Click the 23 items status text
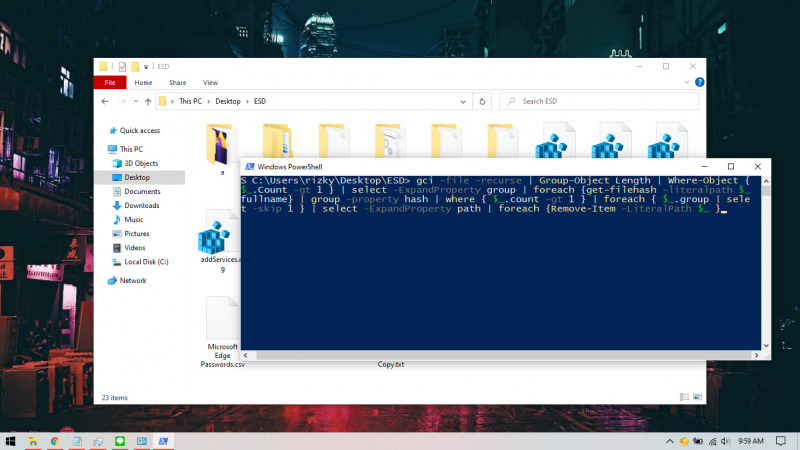800x450 pixels. pos(114,397)
